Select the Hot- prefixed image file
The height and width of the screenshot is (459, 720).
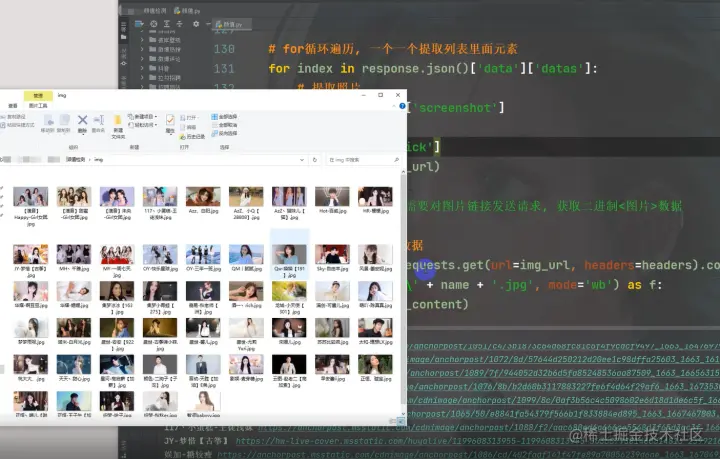point(332,200)
